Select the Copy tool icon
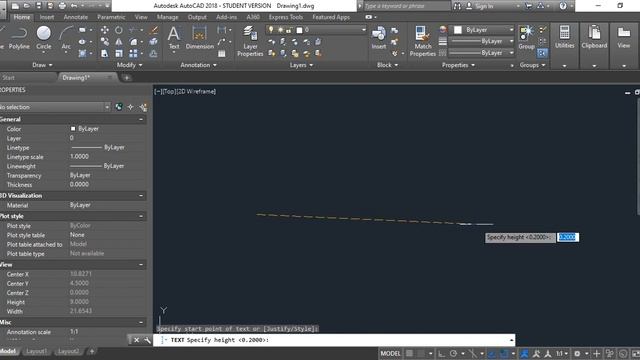 [x=105, y=42]
